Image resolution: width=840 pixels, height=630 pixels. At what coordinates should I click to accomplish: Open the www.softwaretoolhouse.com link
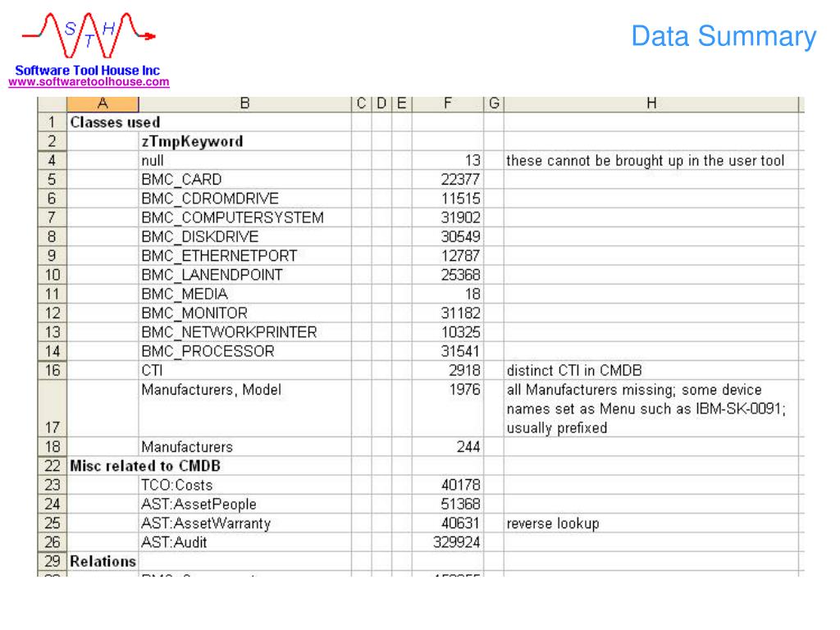click(x=89, y=82)
